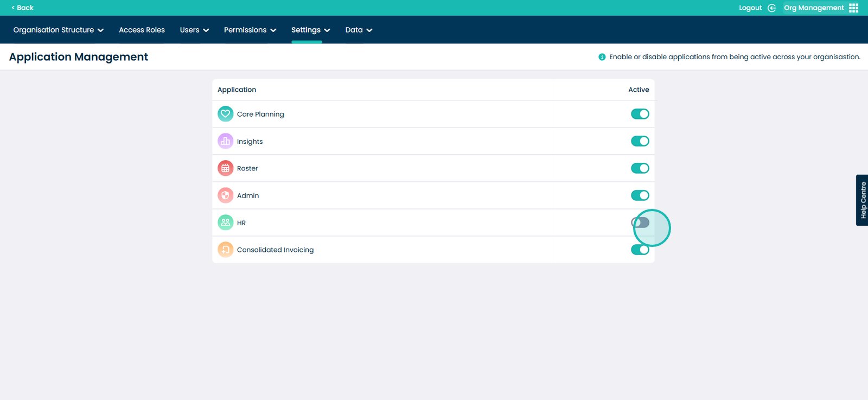Turn off the Roster active switch
The image size is (868, 400).
(640, 168)
